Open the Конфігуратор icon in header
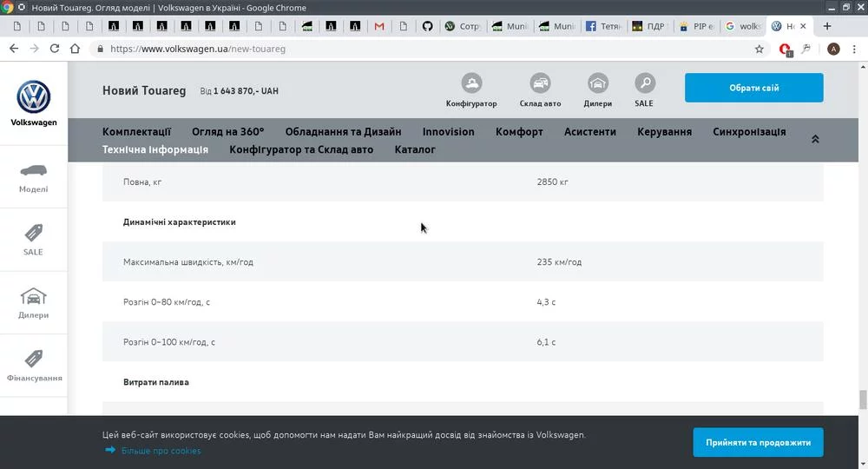This screenshot has height=469, width=868. tap(471, 83)
